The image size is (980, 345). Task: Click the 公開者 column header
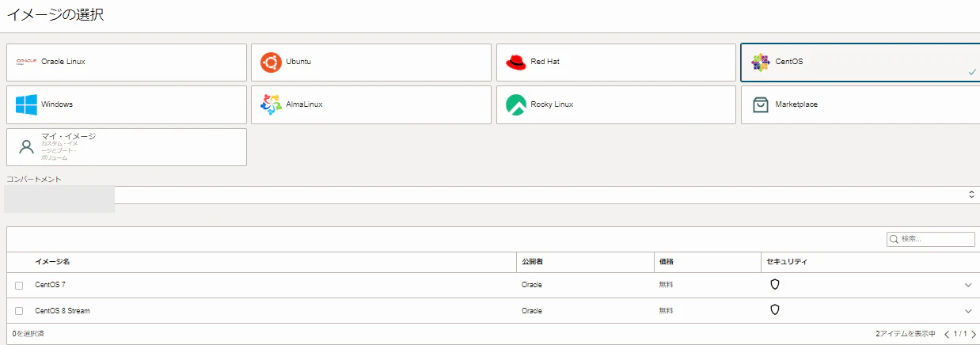click(534, 261)
